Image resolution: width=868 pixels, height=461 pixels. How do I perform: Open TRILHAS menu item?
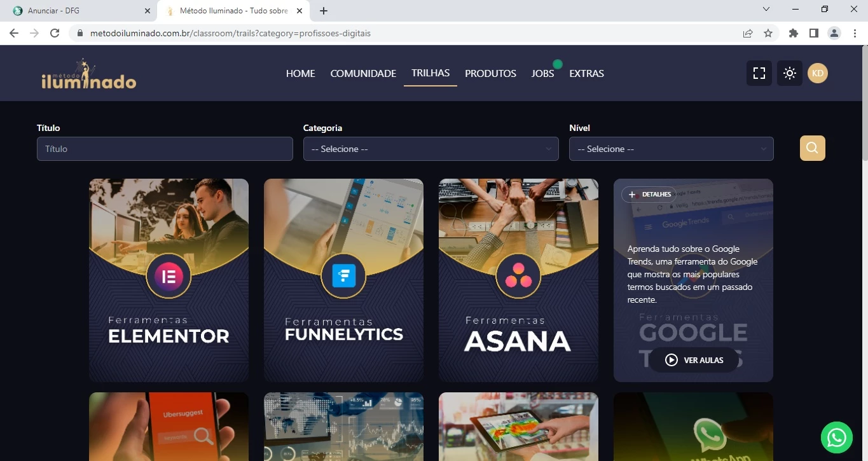point(431,73)
